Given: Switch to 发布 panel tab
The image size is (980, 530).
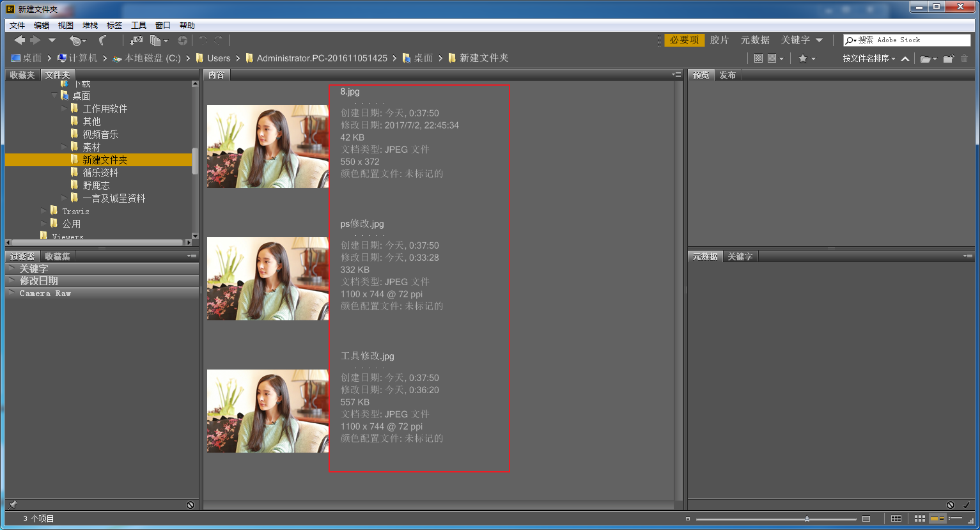Looking at the screenshot, I should [727, 75].
